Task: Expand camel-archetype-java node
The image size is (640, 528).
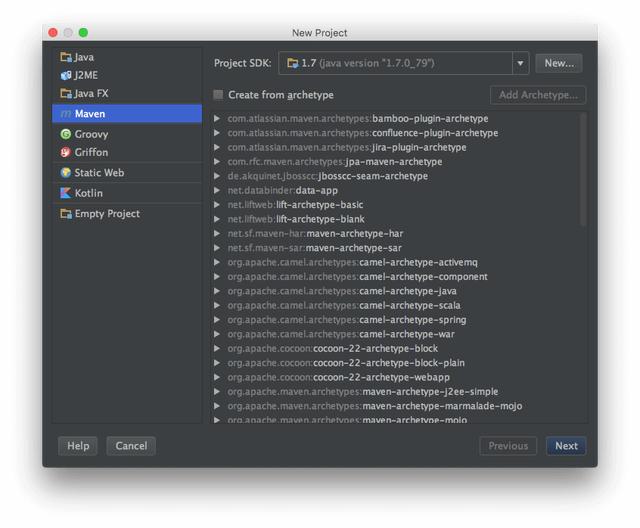Action: (217, 291)
